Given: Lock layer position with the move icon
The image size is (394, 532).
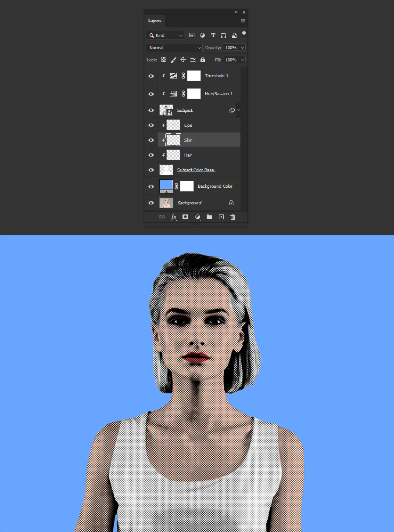Looking at the screenshot, I should [183, 60].
